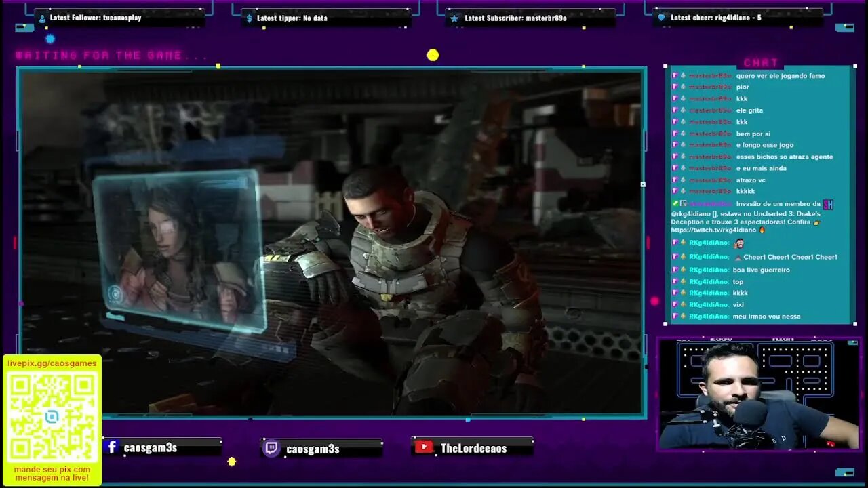Click 'Latest cheer: rkg4ldiano - 5' text
This screenshot has width=868, height=488.
click(716, 18)
